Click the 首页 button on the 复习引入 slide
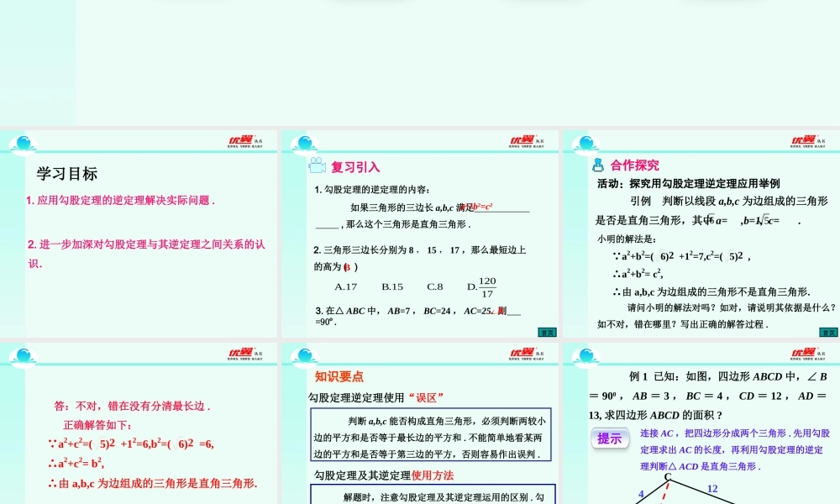Screen dimensions: 840x504 547,333
